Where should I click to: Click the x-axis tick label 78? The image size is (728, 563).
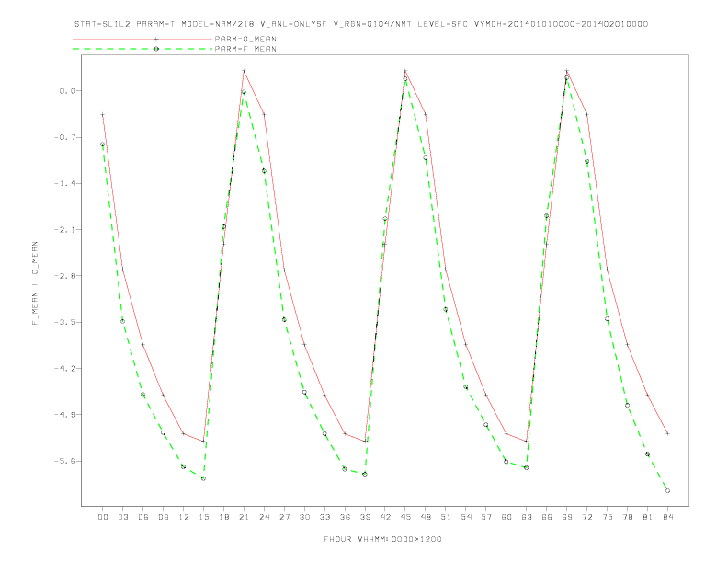tap(628, 517)
